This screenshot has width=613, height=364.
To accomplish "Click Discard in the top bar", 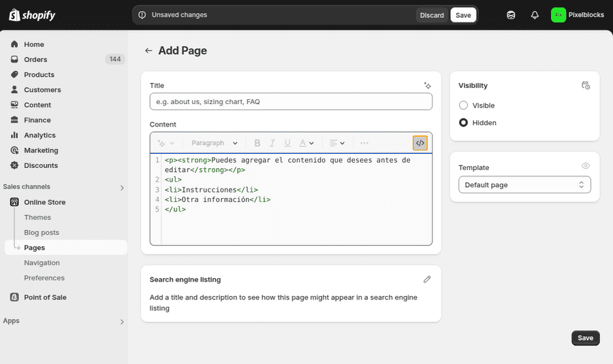I will pos(432,15).
